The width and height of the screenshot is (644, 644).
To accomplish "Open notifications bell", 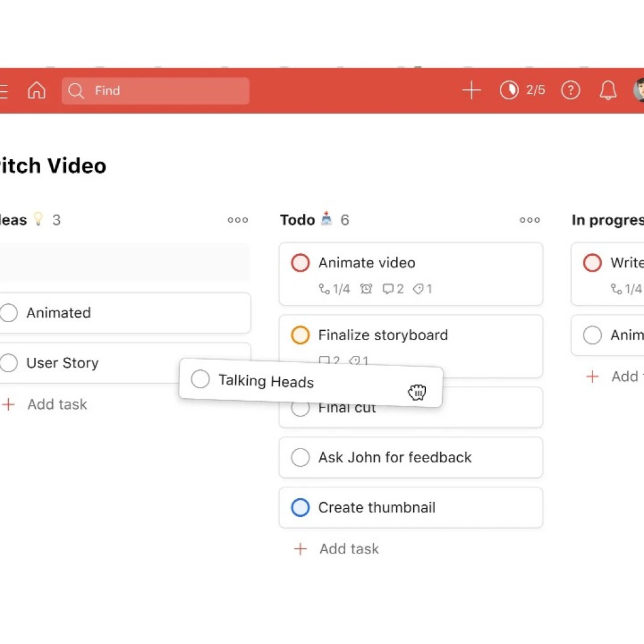I will pos(608,91).
